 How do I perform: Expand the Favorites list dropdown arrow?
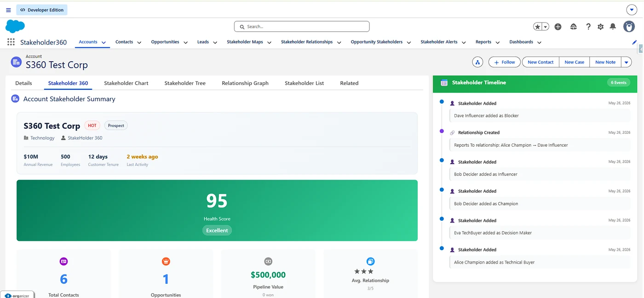(x=546, y=27)
